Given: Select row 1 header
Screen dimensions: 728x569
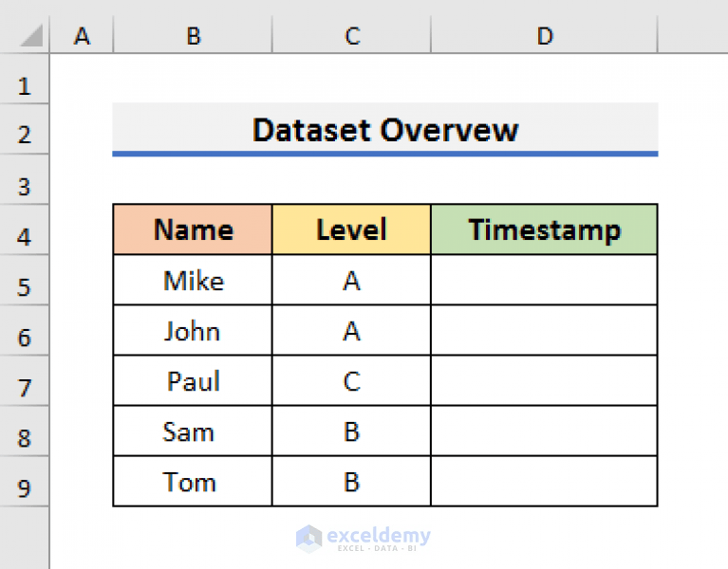Looking at the screenshot, I should click(x=24, y=79).
